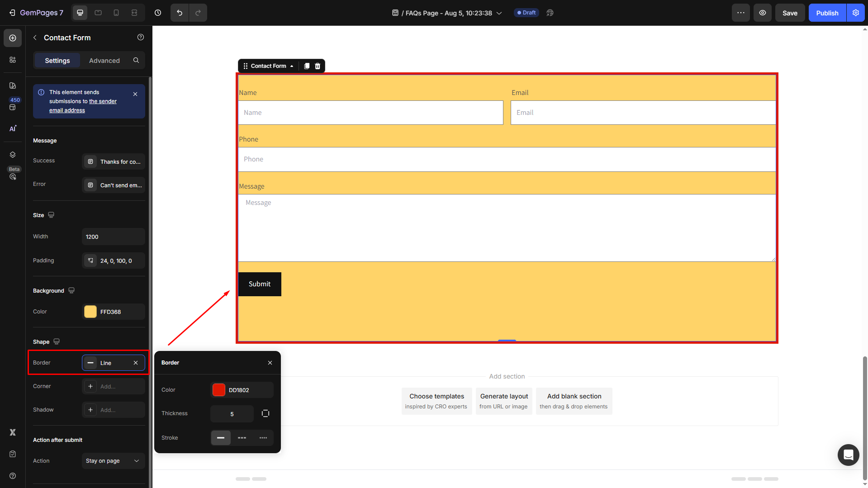
Task: Open the live chat bubble
Action: click(x=848, y=455)
